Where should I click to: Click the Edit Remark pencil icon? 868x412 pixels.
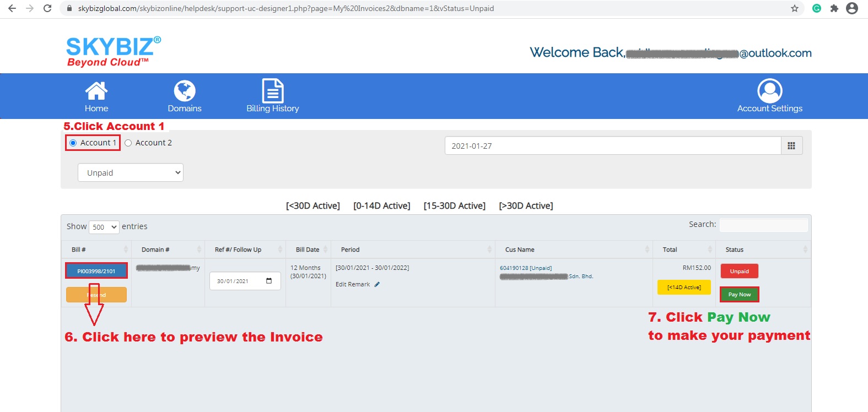(x=377, y=285)
